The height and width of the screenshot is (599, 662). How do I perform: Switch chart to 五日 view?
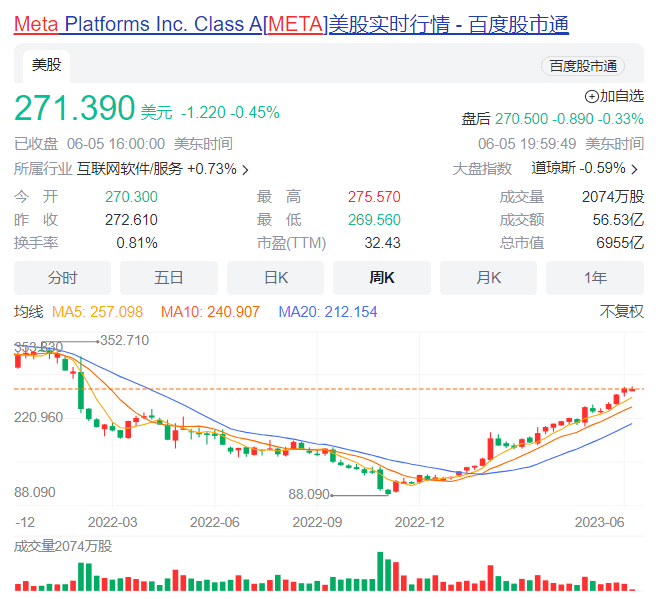[169, 278]
